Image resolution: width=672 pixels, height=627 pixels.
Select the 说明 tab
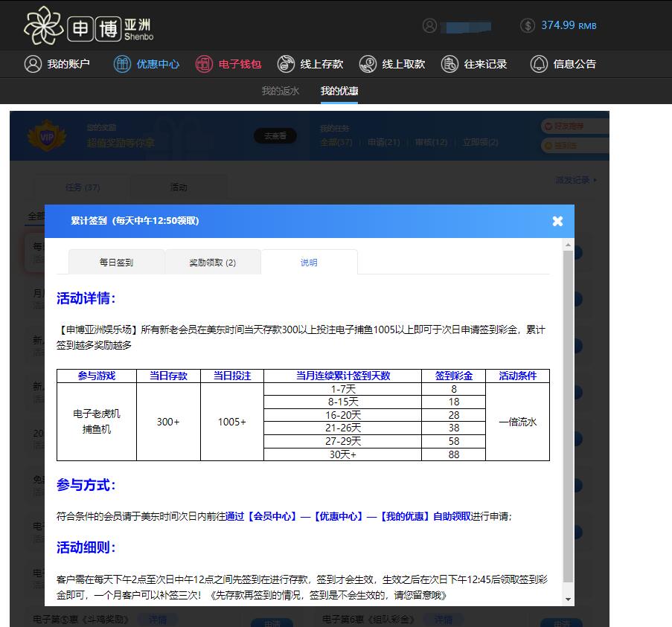click(309, 262)
